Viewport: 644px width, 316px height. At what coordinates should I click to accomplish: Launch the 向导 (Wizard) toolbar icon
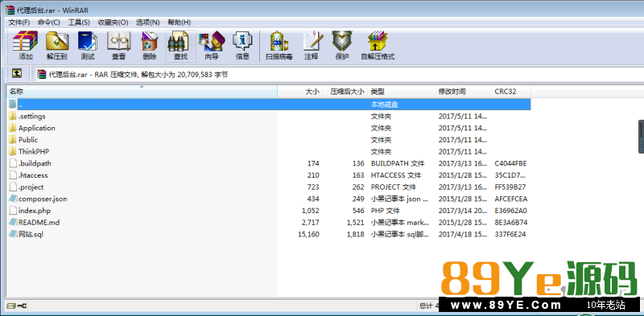[x=212, y=46]
